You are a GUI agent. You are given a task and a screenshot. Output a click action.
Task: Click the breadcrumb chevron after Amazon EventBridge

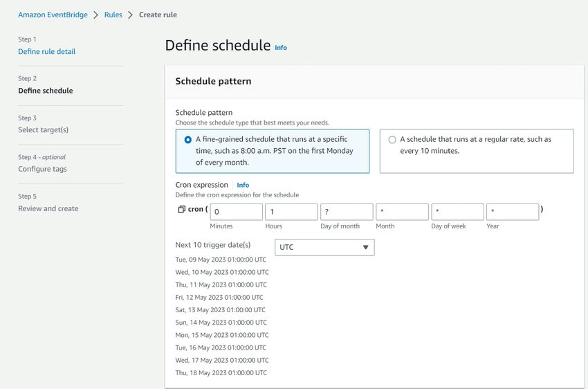96,15
